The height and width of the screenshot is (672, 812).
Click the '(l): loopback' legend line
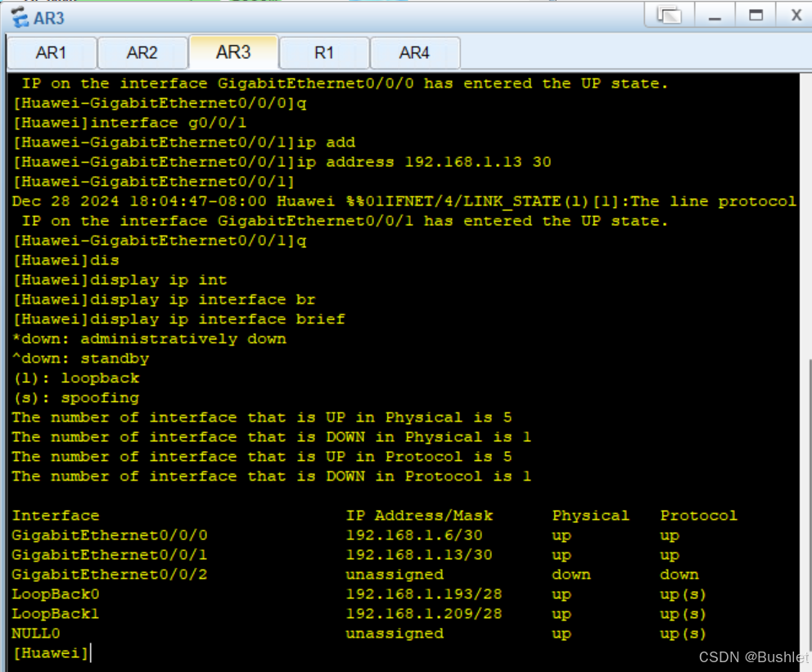click(x=75, y=378)
